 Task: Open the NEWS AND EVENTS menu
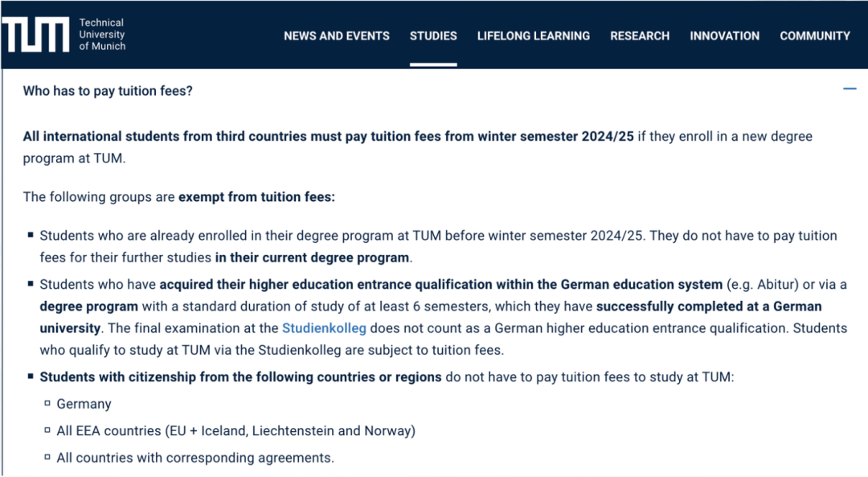click(x=337, y=36)
